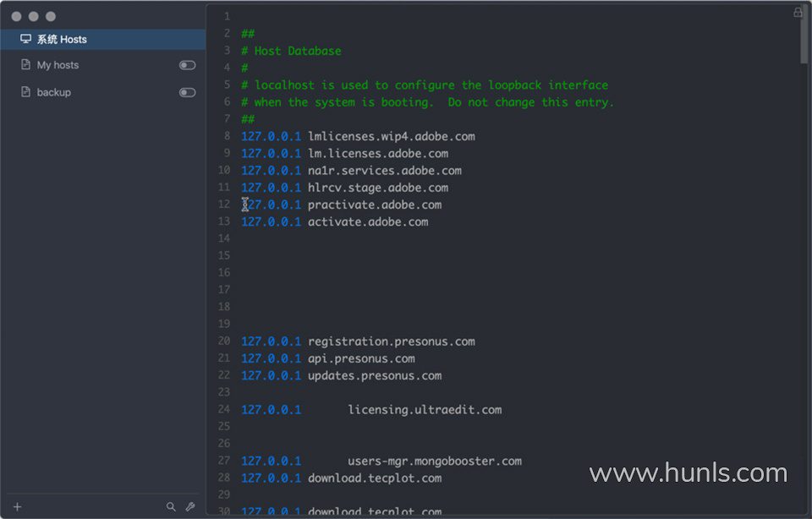Click the file icon beside My hosts

point(25,65)
